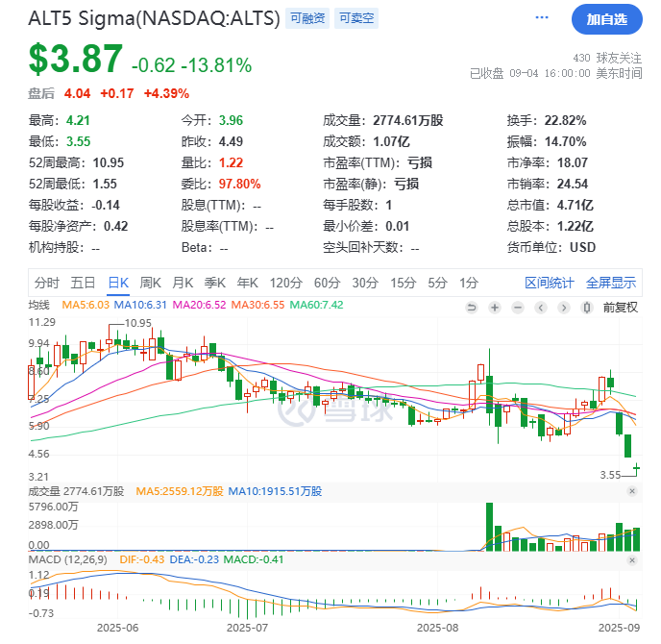Select the 月K chart tab

click(x=183, y=283)
